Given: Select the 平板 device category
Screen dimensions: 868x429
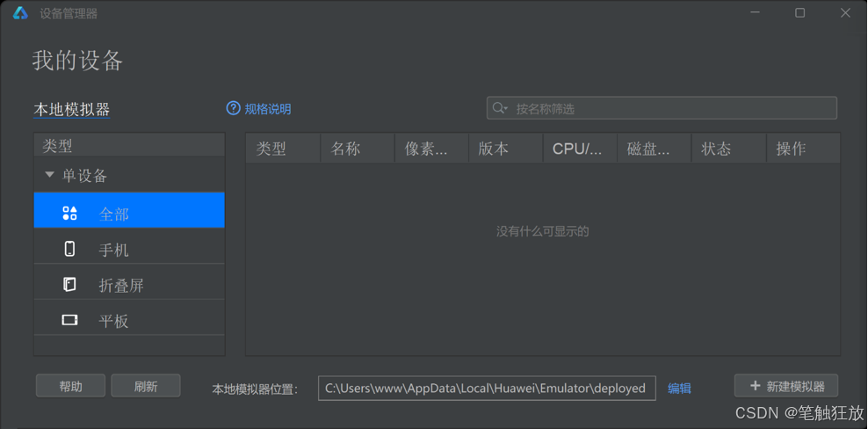Looking at the screenshot, I should coord(129,317).
